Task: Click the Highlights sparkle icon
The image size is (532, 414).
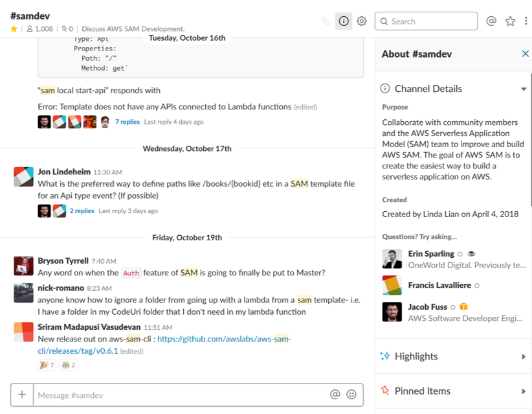Action: point(385,356)
